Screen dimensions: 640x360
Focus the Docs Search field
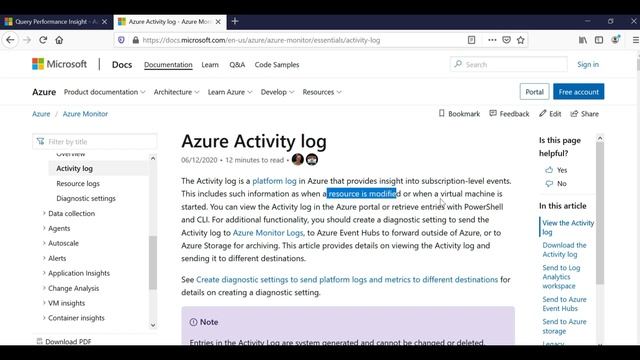pos(509,64)
